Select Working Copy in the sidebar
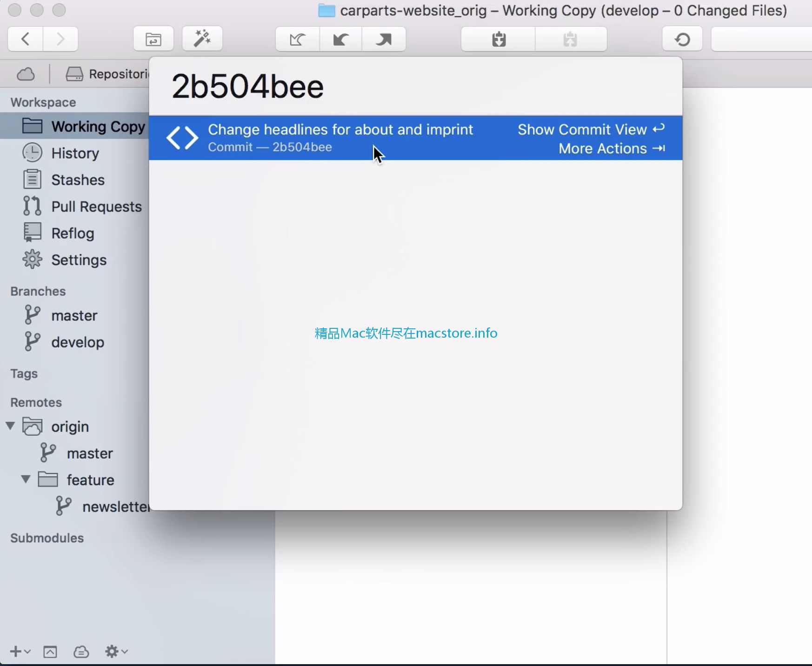Viewport: 812px width, 666px height. click(x=74, y=126)
